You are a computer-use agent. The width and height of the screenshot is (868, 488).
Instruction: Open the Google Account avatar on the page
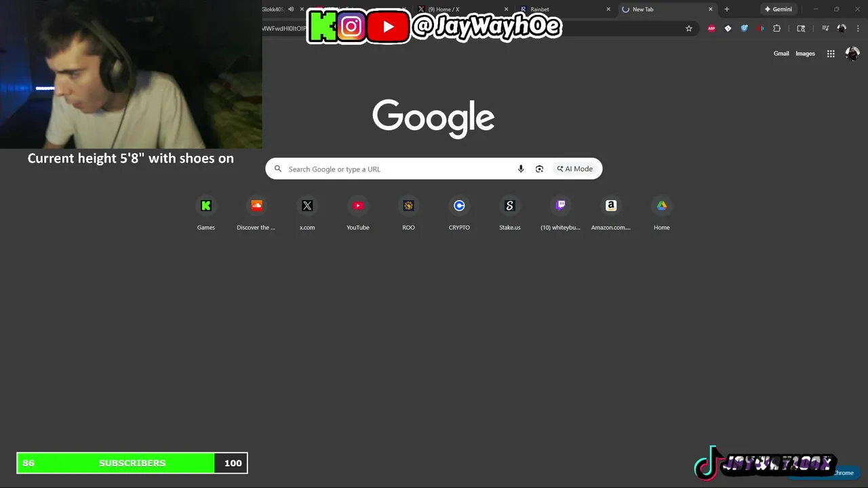[x=852, y=54]
